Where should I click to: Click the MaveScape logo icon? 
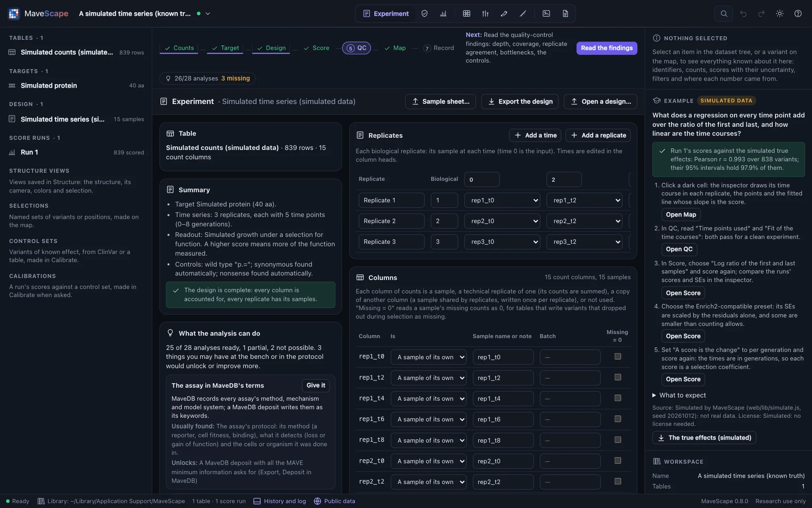click(x=14, y=13)
